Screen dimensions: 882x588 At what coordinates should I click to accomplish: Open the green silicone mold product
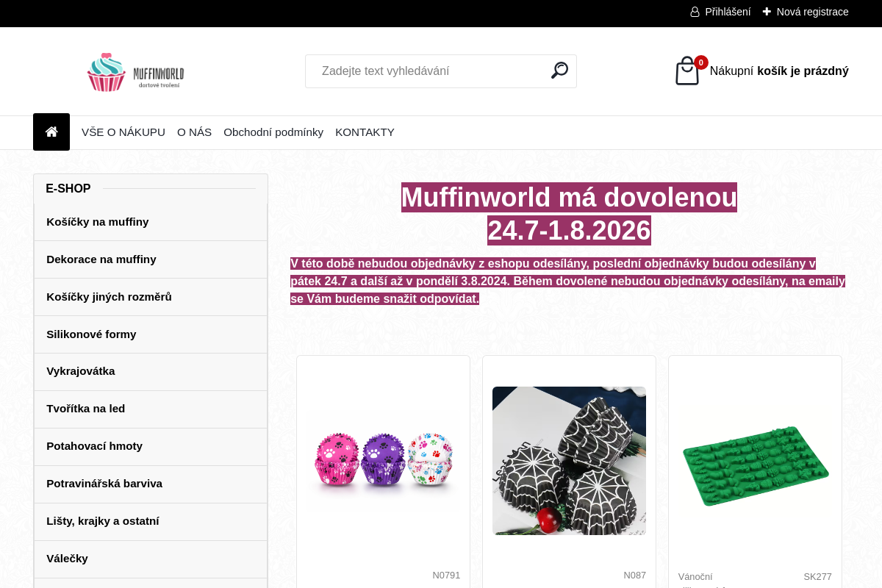point(756,466)
